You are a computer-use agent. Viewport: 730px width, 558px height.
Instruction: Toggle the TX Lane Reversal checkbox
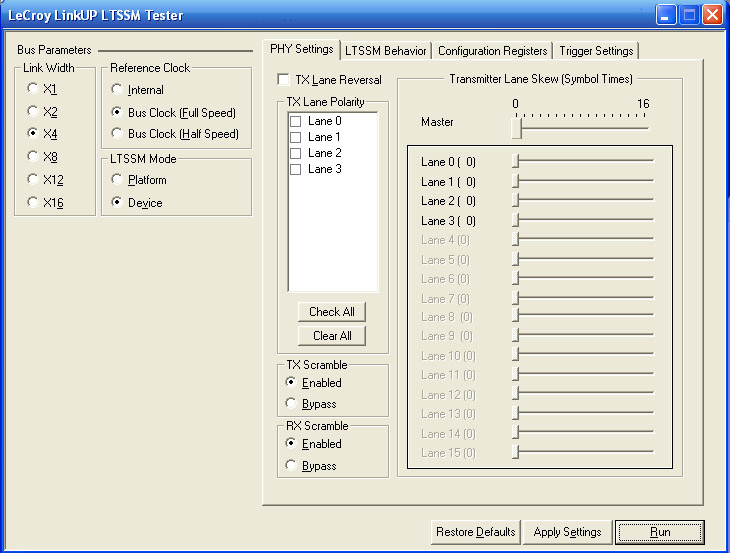point(283,80)
